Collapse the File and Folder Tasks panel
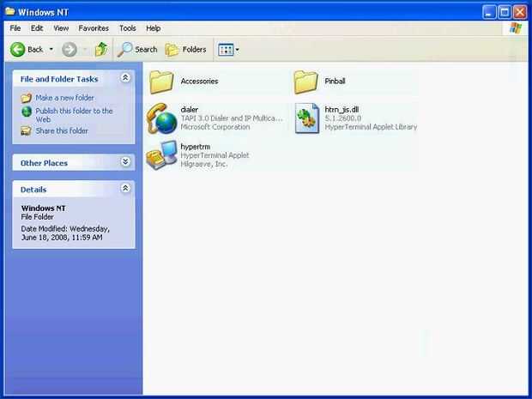Image resolution: width=532 pixels, height=399 pixels. pyautogui.click(x=125, y=78)
